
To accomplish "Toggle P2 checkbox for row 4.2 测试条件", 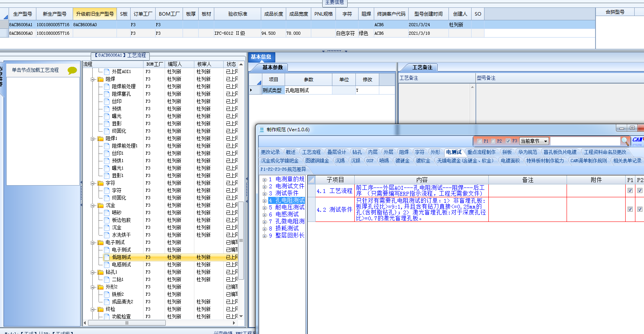I will 640,209.
